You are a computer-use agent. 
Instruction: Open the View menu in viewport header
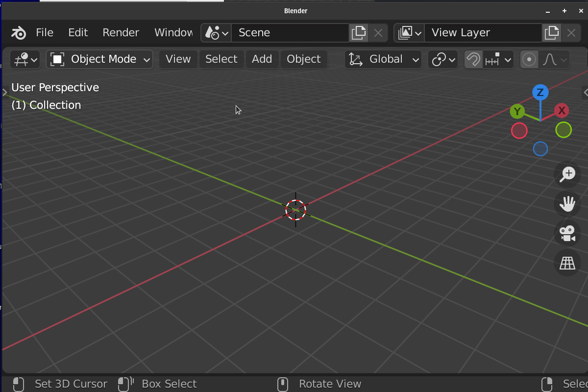(178, 59)
